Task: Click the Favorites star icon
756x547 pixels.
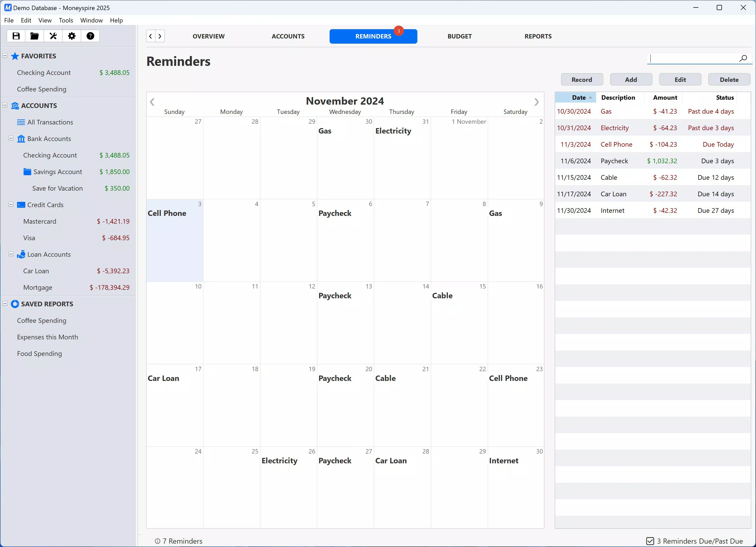Action: pos(15,56)
